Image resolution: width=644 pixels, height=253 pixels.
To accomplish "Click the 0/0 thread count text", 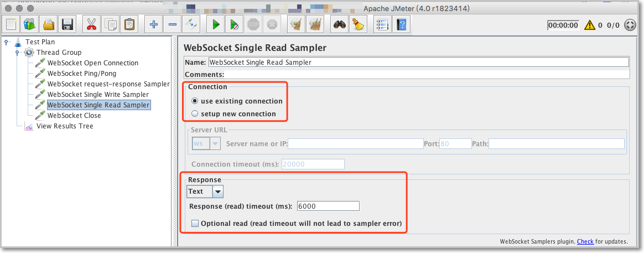I will pyautogui.click(x=613, y=25).
